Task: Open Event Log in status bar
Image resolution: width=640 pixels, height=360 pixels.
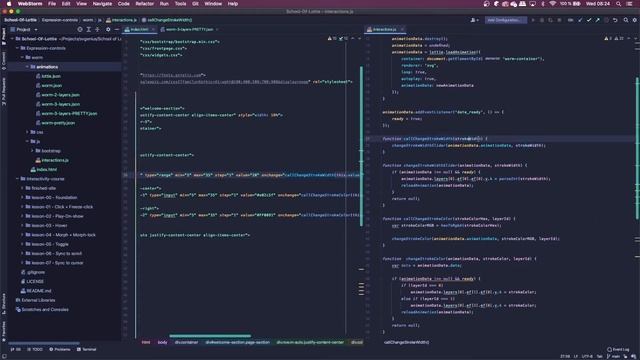Action: tap(618, 349)
